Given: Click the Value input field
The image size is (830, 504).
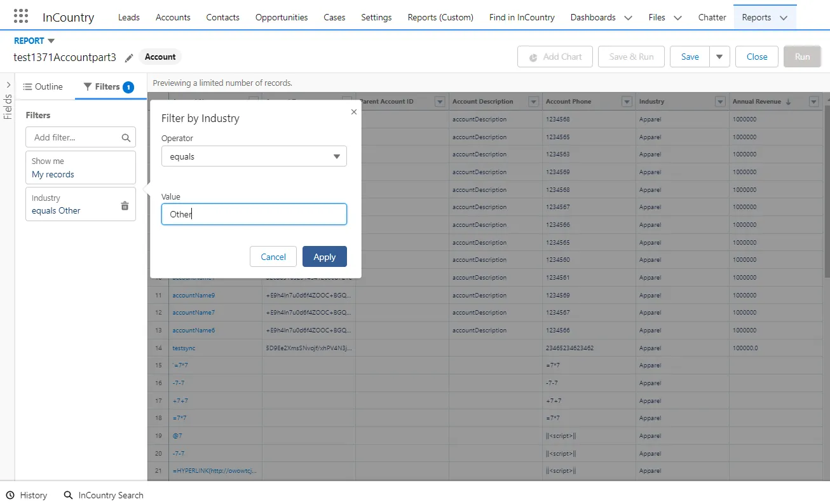Looking at the screenshot, I should [x=254, y=214].
